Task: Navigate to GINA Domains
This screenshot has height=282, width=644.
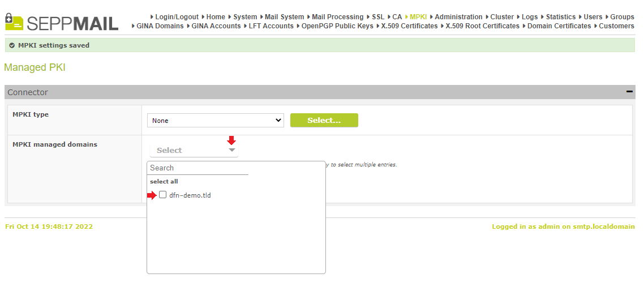Action: pyautogui.click(x=160, y=26)
